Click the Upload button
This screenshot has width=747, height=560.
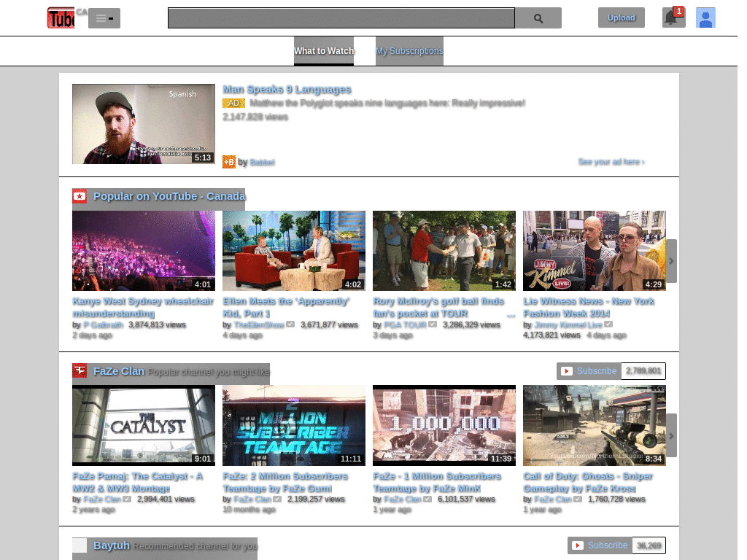click(622, 17)
